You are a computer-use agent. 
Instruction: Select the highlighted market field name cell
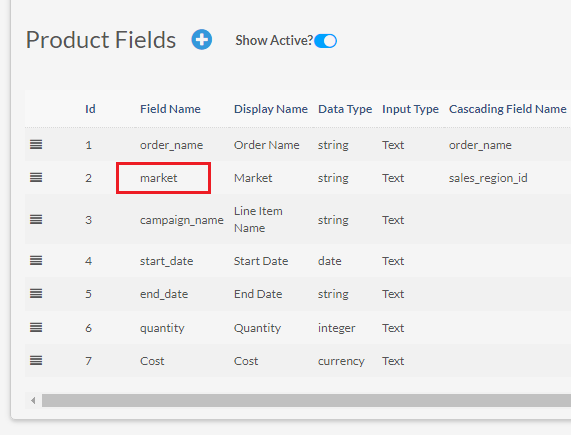point(164,178)
